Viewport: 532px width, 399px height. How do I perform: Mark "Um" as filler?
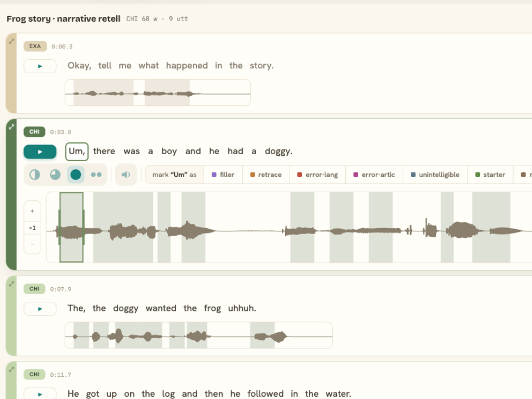coord(223,174)
